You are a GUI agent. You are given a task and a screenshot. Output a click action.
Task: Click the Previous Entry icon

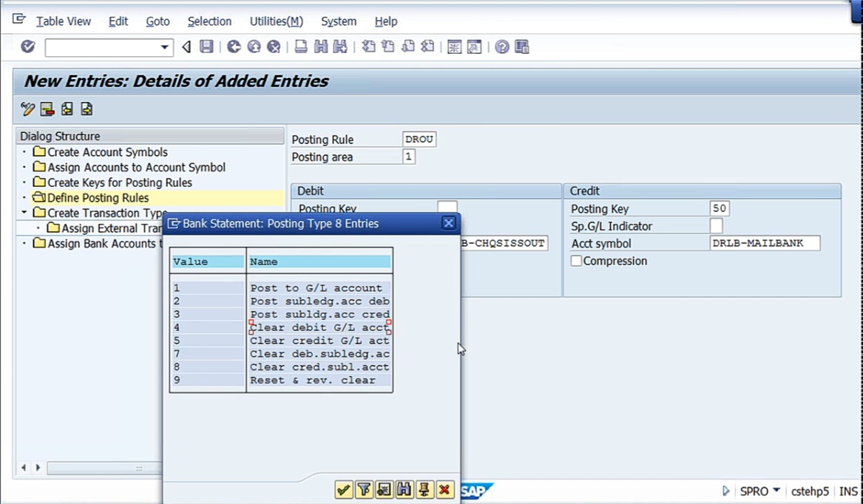click(67, 109)
